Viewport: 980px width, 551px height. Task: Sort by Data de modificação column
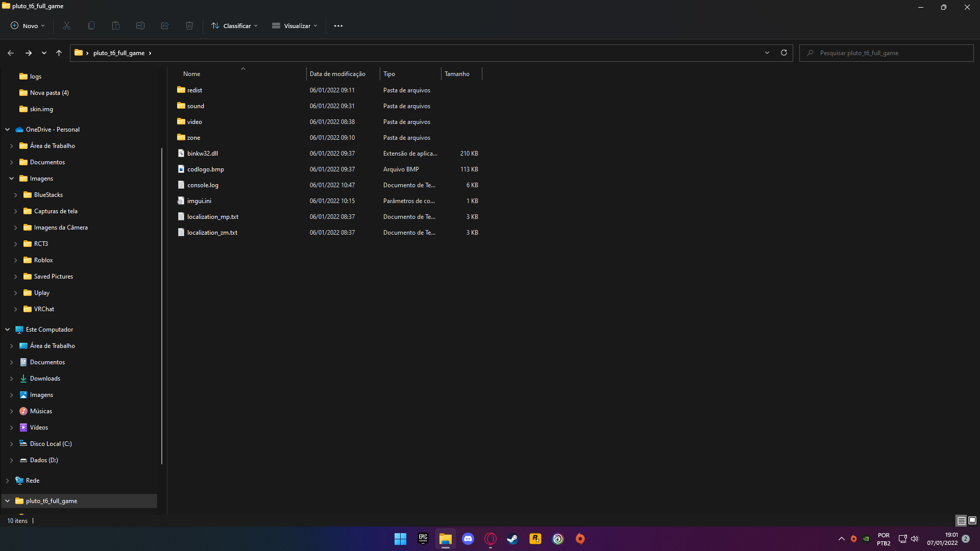337,74
